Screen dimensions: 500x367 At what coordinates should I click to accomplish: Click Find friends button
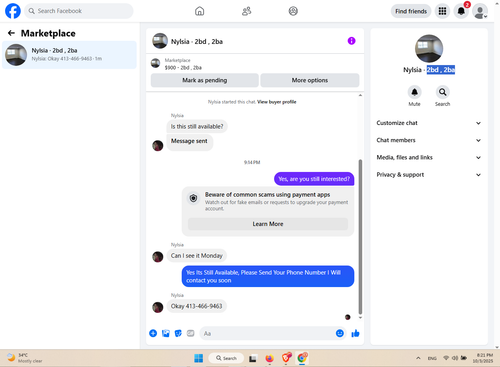(411, 11)
